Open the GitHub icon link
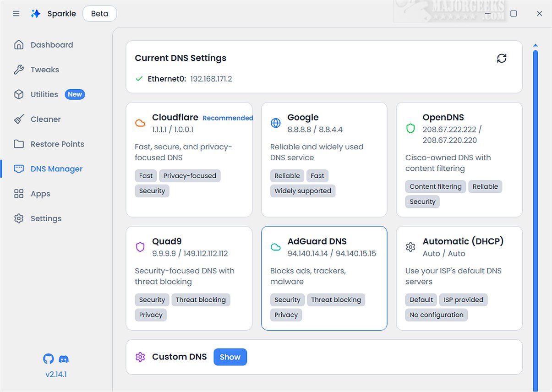This screenshot has height=392, width=552. click(48, 359)
